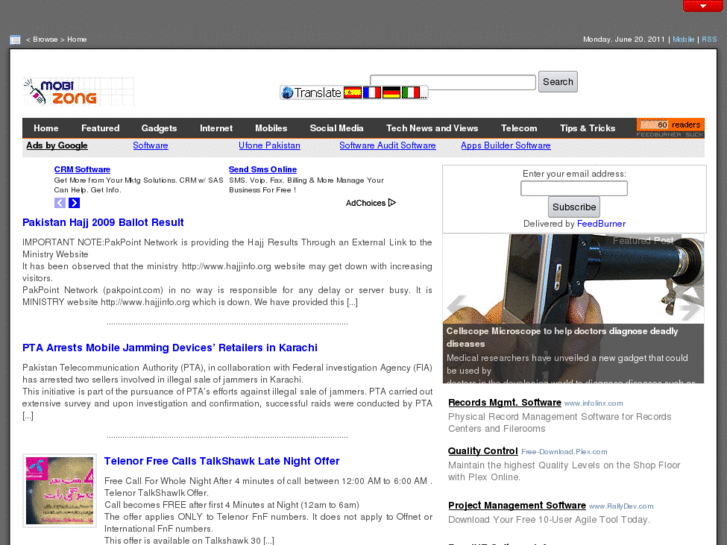Open Pakistan Hajj 2009 Ballot Result article

103,222
